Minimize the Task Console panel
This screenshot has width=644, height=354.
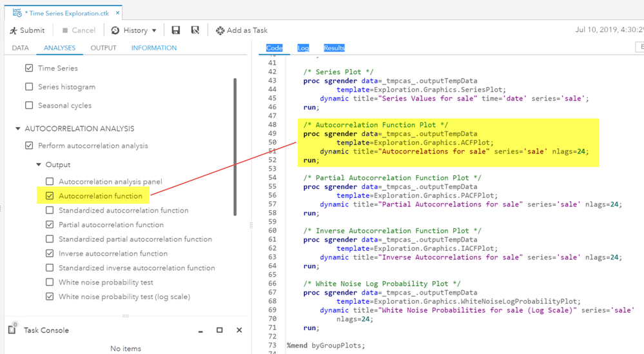(200, 331)
